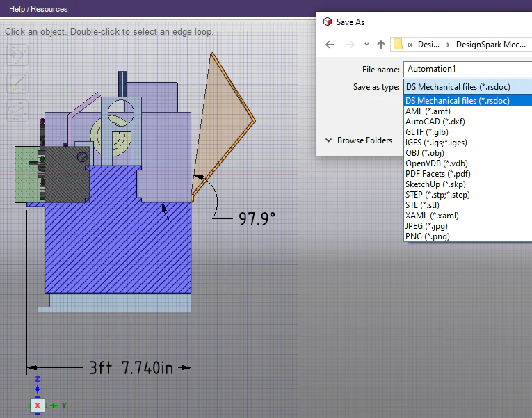This screenshot has width=532, height=418.
Task: Click the folder icon in the address bar
Action: [x=398, y=45]
